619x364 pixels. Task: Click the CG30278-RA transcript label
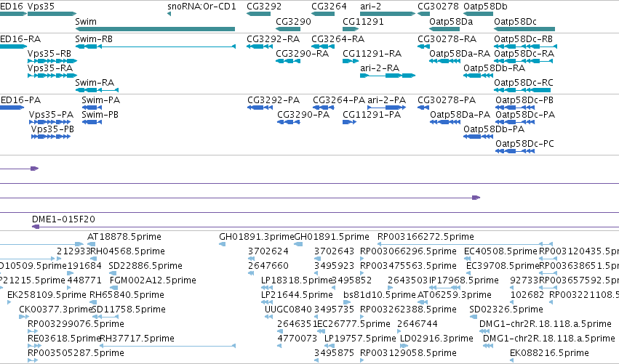point(447,39)
